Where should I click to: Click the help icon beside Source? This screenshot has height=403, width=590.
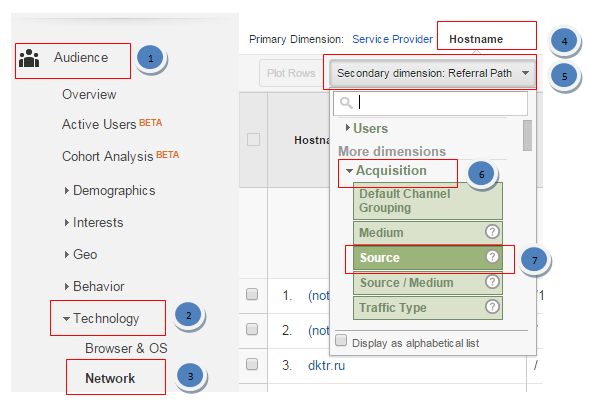point(492,257)
